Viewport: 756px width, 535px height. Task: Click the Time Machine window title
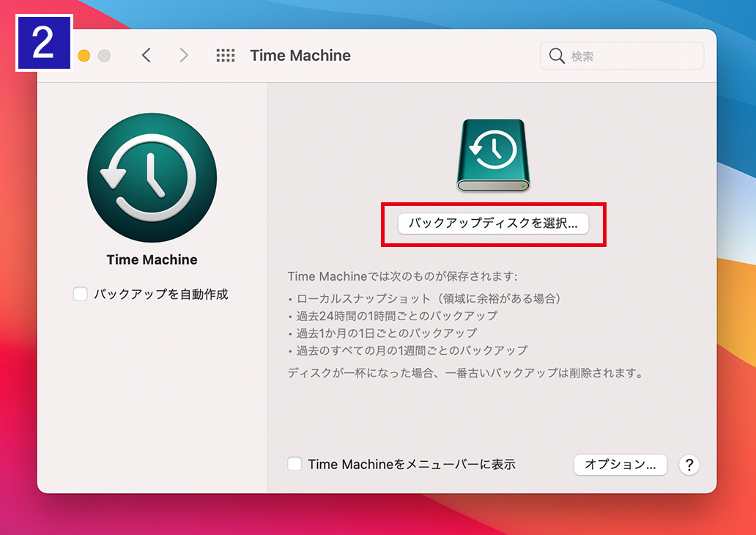coord(300,56)
